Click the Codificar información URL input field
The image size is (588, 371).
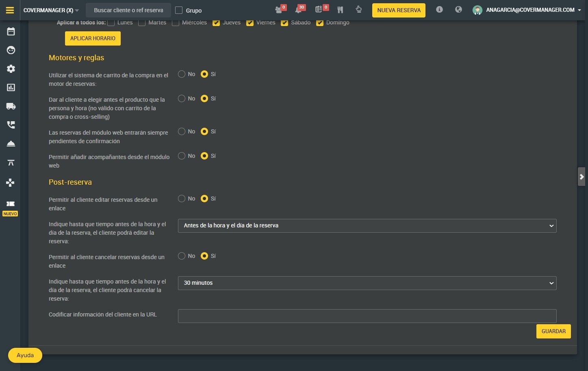pyautogui.click(x=367, y=316)
